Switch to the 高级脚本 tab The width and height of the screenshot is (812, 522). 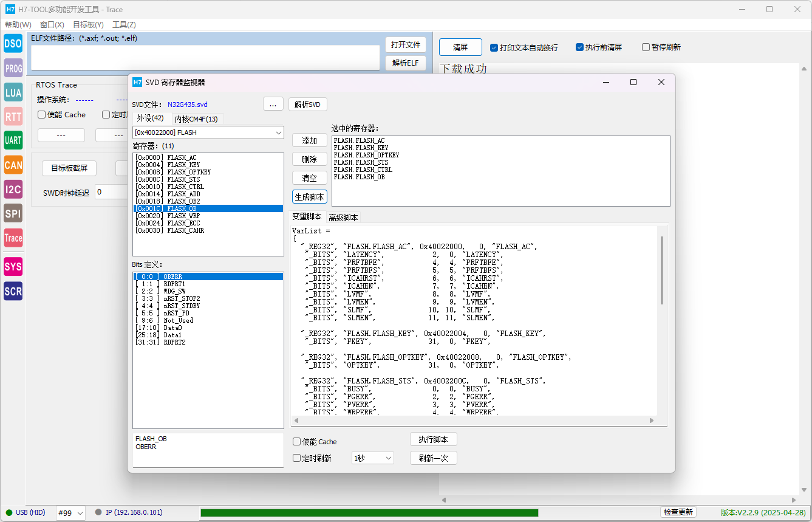(343, 218)
